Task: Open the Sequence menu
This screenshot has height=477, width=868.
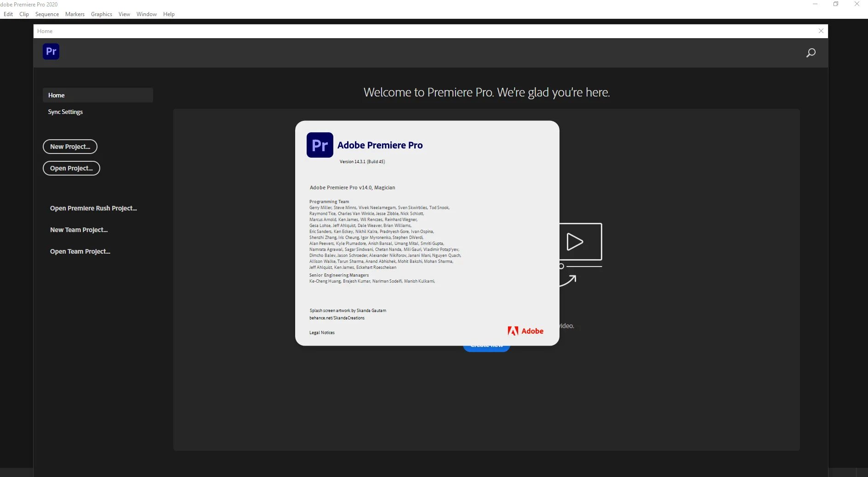Action: coord(46,14)
